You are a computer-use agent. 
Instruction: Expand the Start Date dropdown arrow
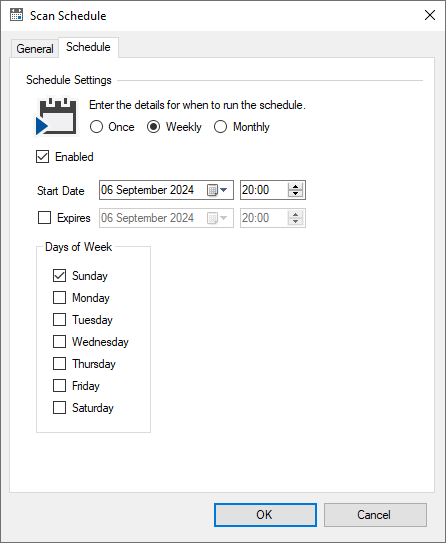tap(224, 190)
